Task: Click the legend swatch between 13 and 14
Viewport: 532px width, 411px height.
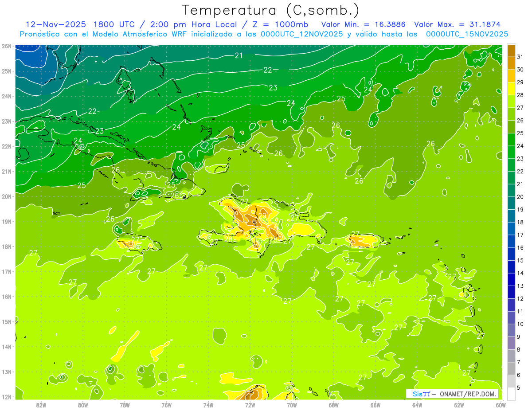Action: click(511, 279)
